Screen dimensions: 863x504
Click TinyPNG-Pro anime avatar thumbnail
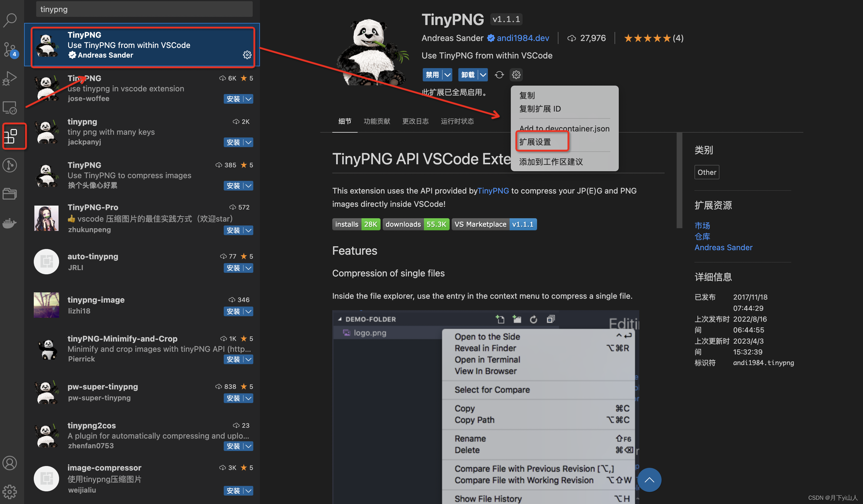(x=46, y=218)
